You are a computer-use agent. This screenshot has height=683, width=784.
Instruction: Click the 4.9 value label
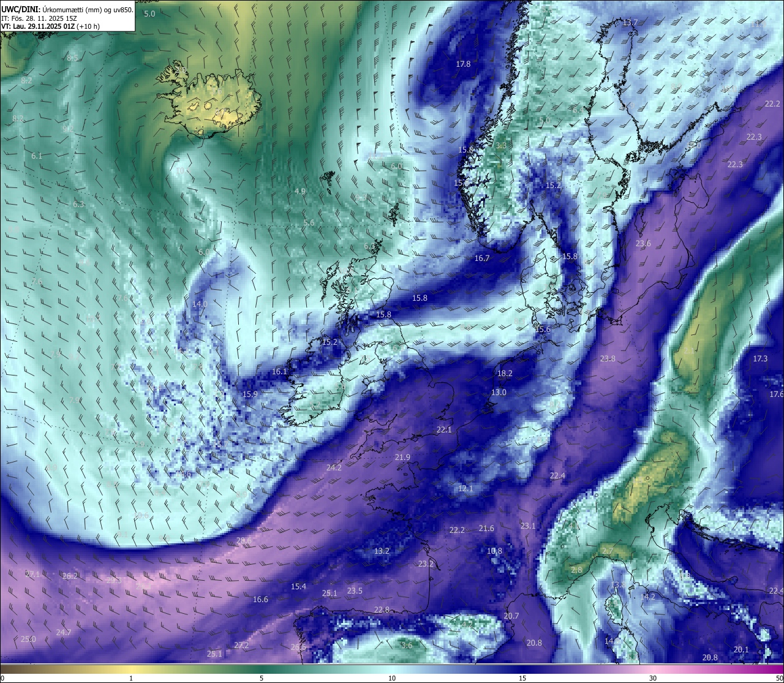coord(300,192)
